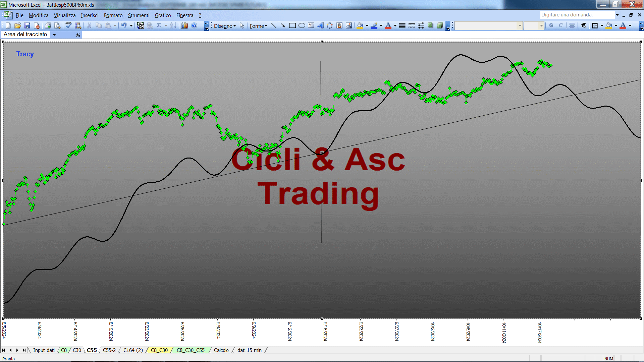Screen dimensions: 644x362
Task: Save the workbook with the floppy disk icon
Action: tap(27, 25)
